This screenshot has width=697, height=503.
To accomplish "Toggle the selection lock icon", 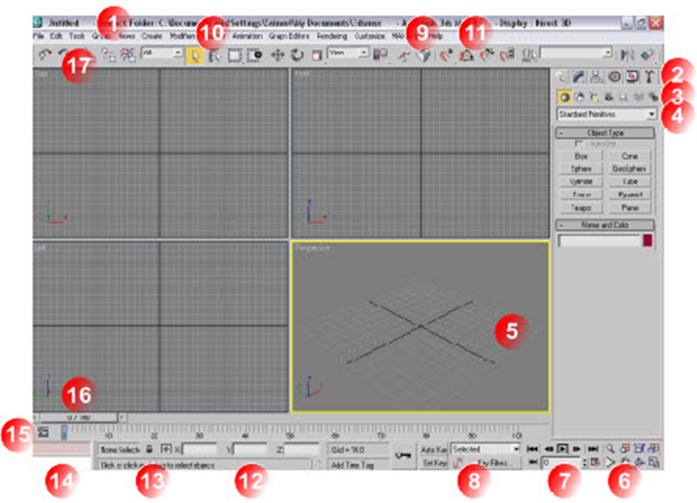I will point(149,451).
